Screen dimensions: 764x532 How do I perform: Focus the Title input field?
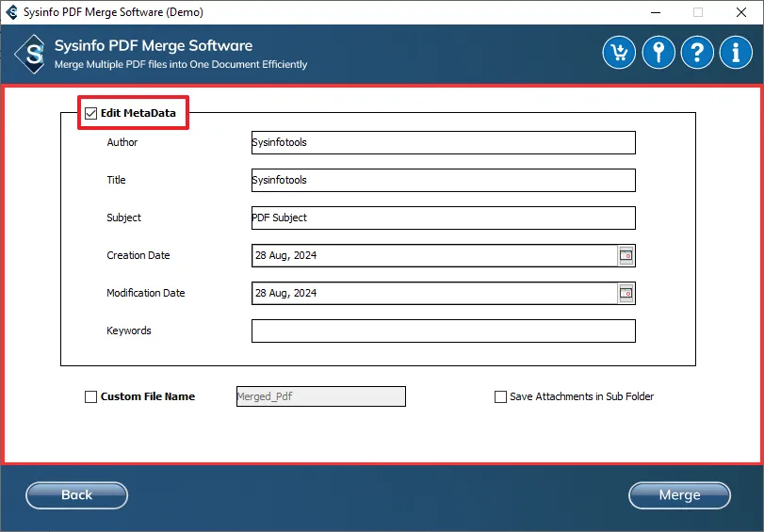[443, 180]
